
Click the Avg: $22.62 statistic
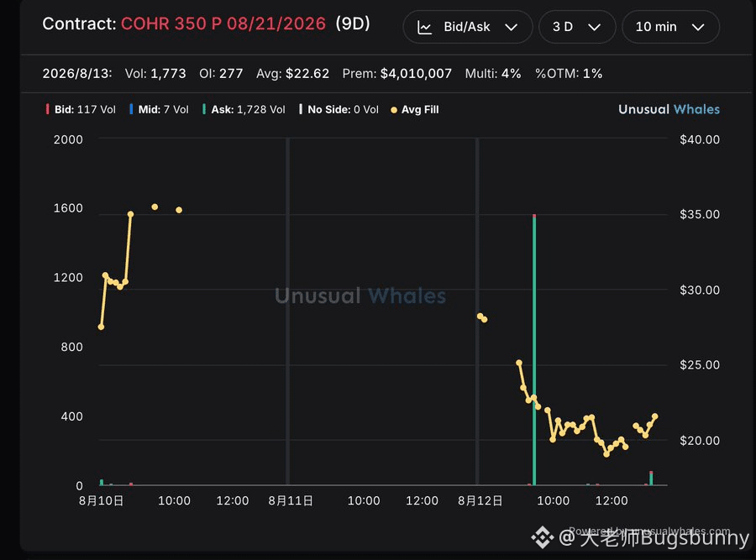(292, 74)
